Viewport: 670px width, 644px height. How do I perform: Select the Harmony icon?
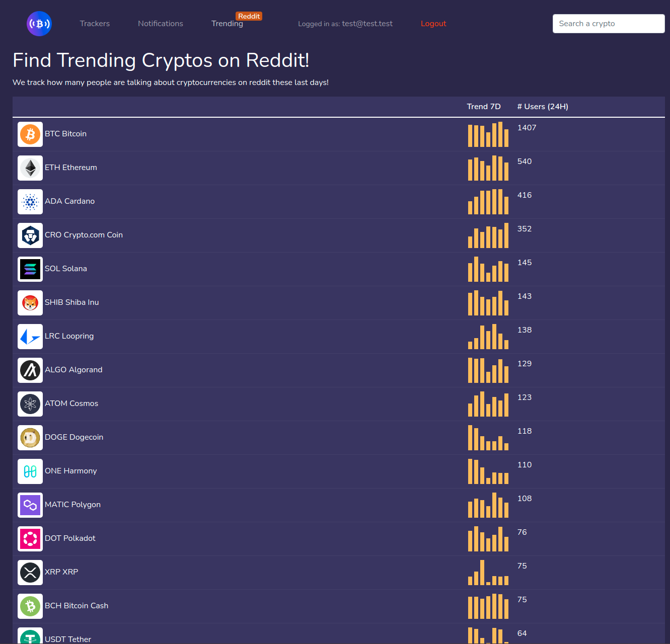pyautogui.click(x=30, y=471)
